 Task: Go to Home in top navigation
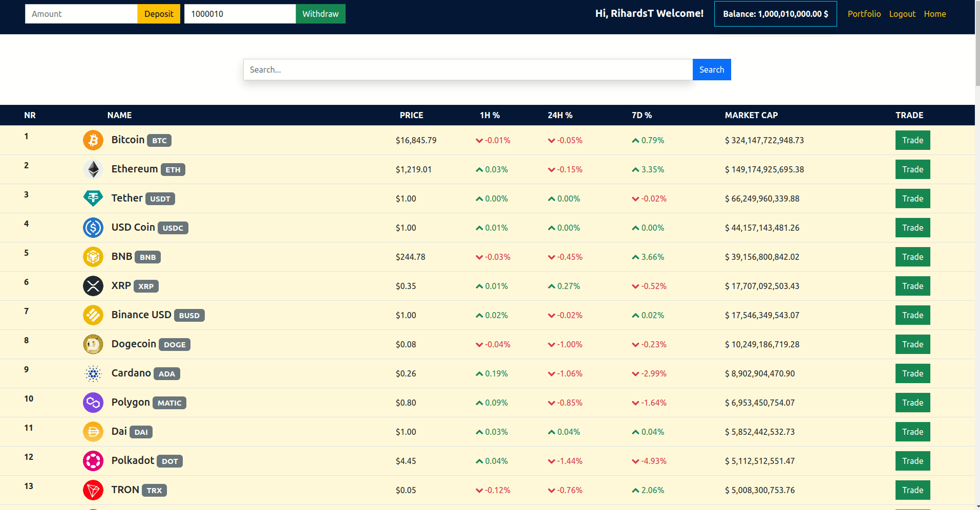point(935,14)
